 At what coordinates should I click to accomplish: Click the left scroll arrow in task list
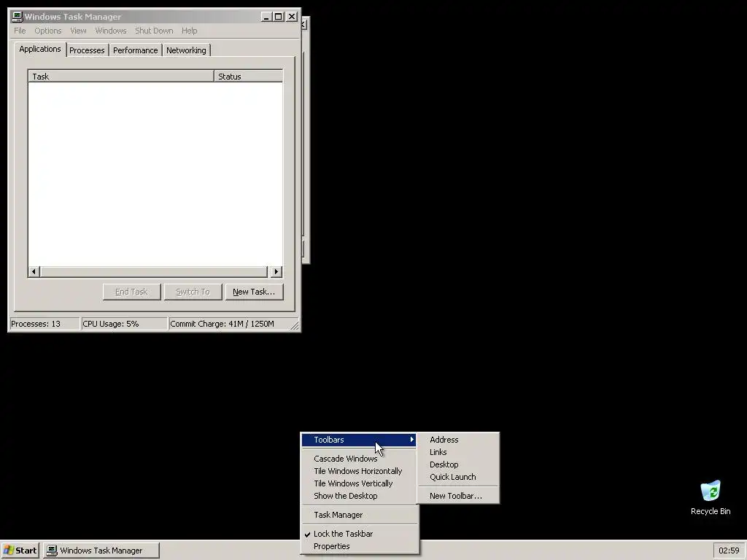pyautogui.click(x=34, y=272)
